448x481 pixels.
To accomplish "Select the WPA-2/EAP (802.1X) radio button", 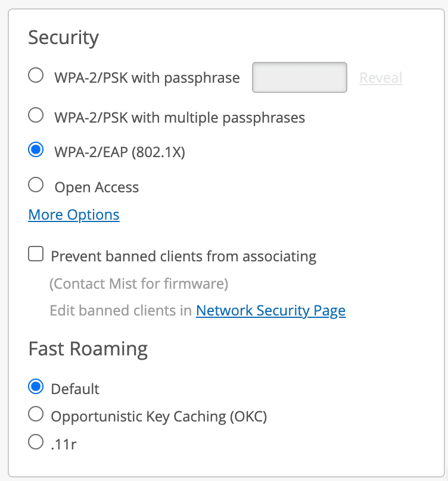I will click(x=36, y=150).
